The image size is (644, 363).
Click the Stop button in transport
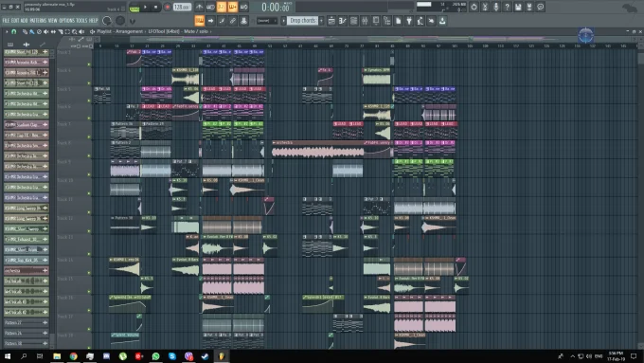(155, 7)
